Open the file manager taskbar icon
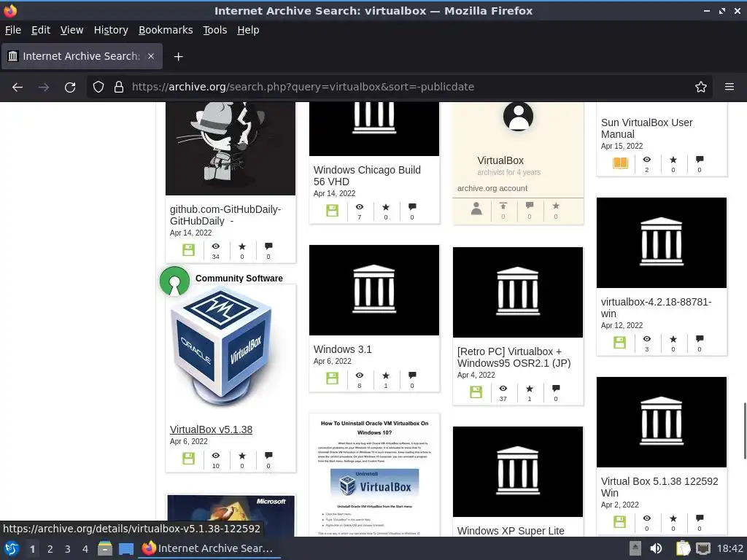 tap(105, 548)
